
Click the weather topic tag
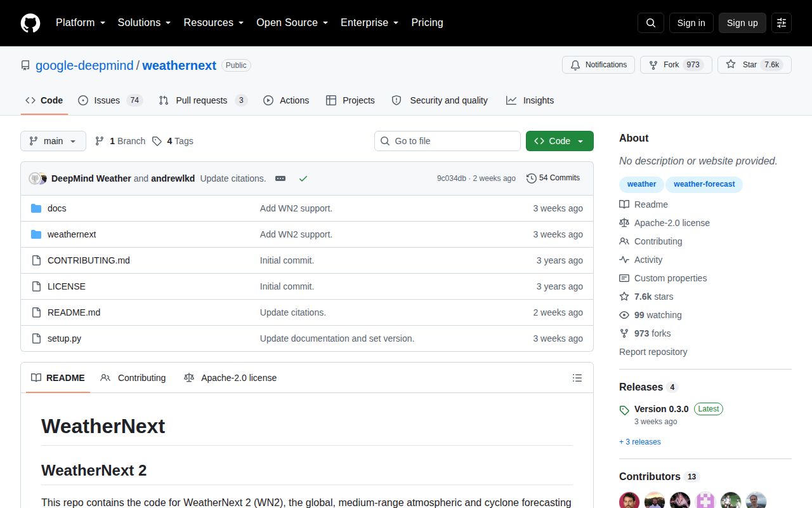coord(641,184)
